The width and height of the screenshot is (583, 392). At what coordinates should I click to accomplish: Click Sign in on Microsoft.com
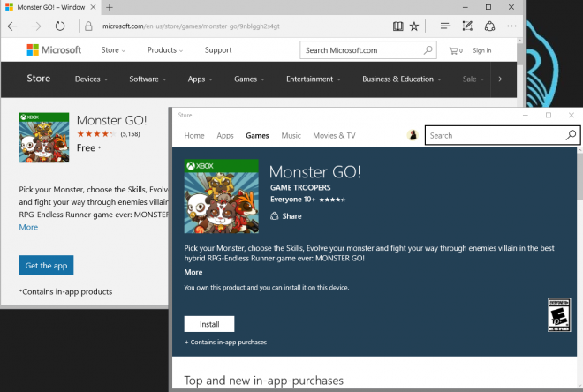pyautogui.click(x=482, y=50)
